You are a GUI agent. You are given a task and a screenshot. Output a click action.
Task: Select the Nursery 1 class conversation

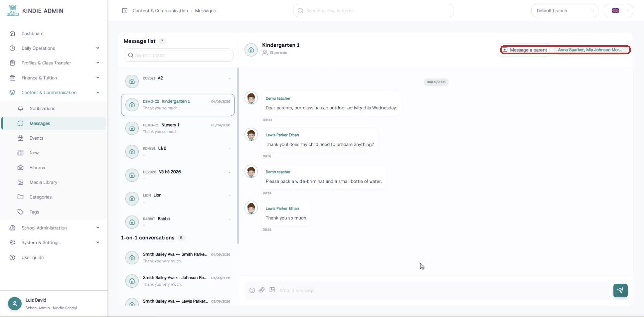click(x=178, y=128)
